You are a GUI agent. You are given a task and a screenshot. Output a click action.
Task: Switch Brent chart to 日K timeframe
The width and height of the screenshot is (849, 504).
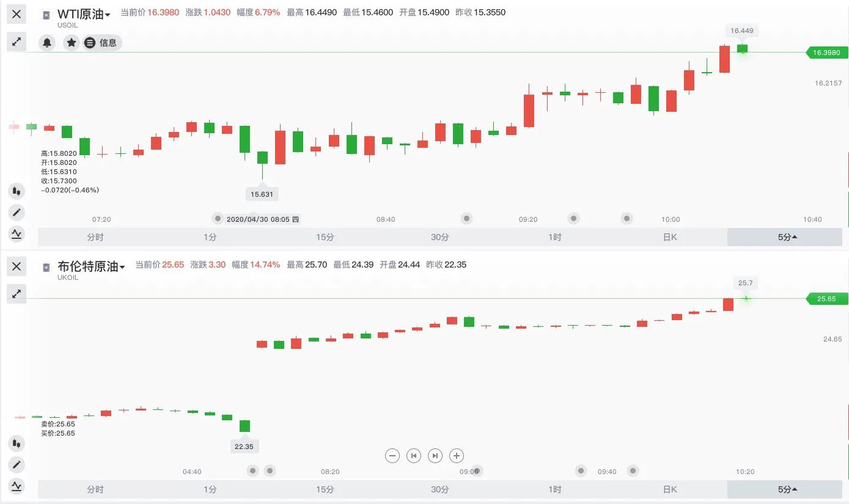[669, 489]
